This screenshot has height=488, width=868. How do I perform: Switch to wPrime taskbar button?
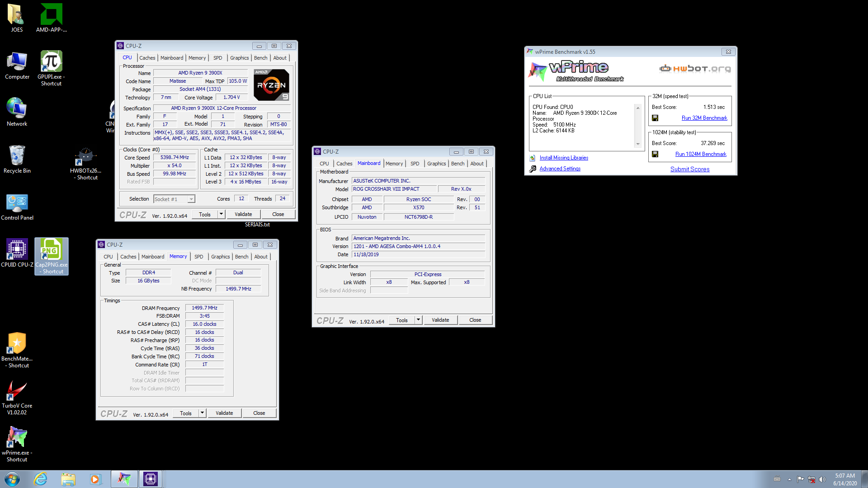(124, 479)
